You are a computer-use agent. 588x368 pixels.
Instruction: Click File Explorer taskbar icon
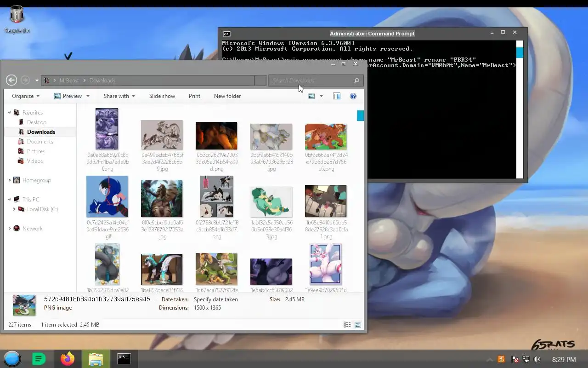click(96, 359)
